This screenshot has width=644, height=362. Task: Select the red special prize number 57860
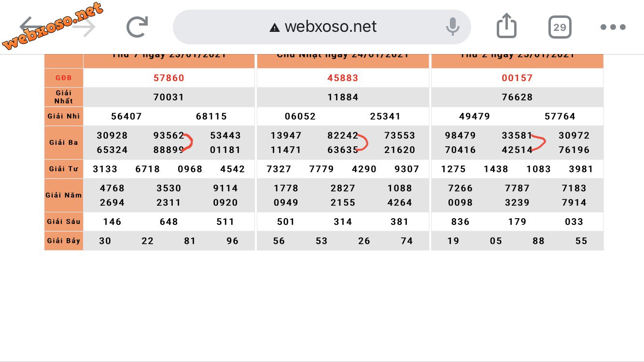pos(169,78)
